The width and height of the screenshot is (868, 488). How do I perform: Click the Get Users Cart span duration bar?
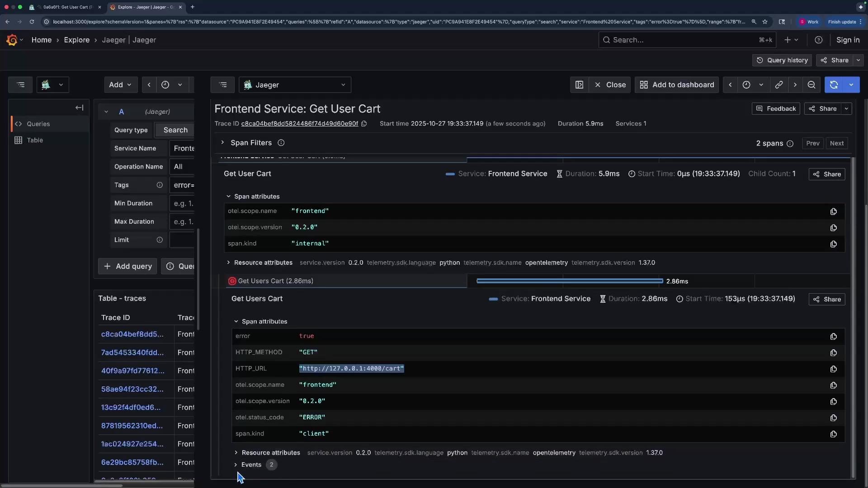pyautogui.click(x=570, y=281)
